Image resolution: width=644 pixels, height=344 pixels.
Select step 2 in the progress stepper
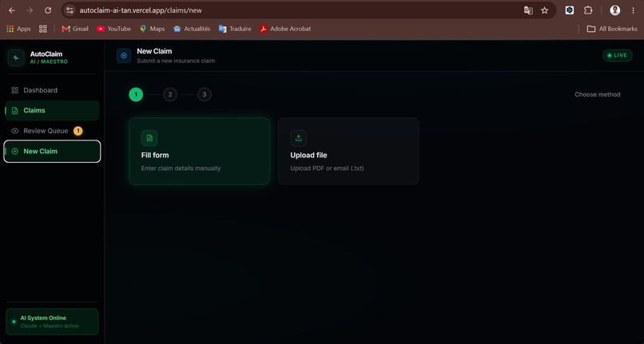170,94
